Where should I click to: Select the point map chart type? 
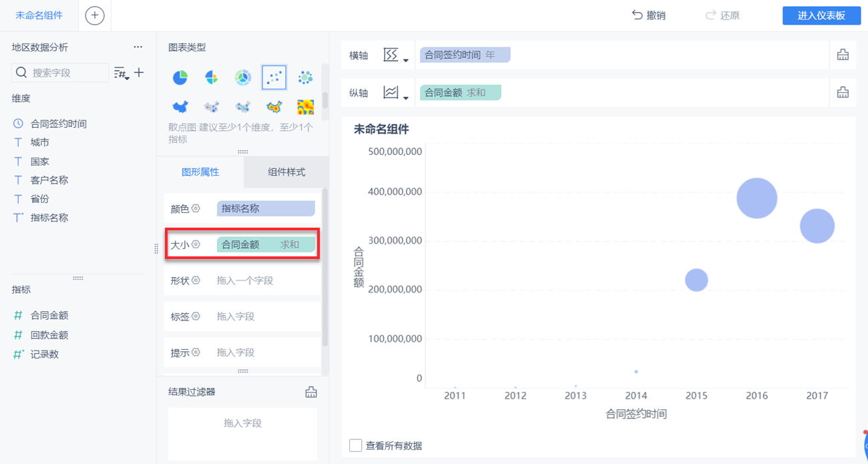(x=212, y=107)
